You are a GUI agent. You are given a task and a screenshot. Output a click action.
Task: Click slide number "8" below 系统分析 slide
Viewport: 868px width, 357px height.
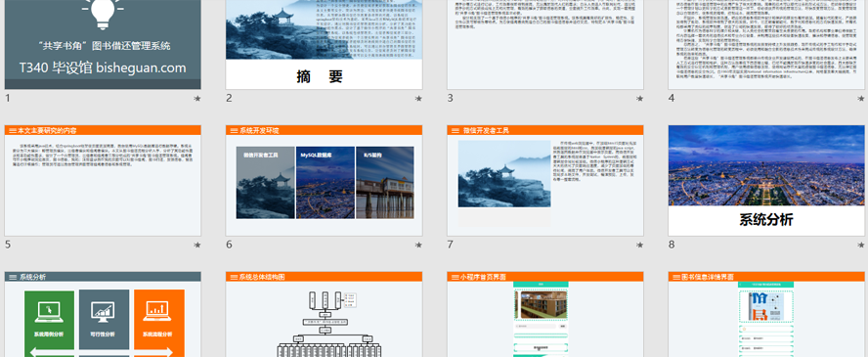pos(672,245)
